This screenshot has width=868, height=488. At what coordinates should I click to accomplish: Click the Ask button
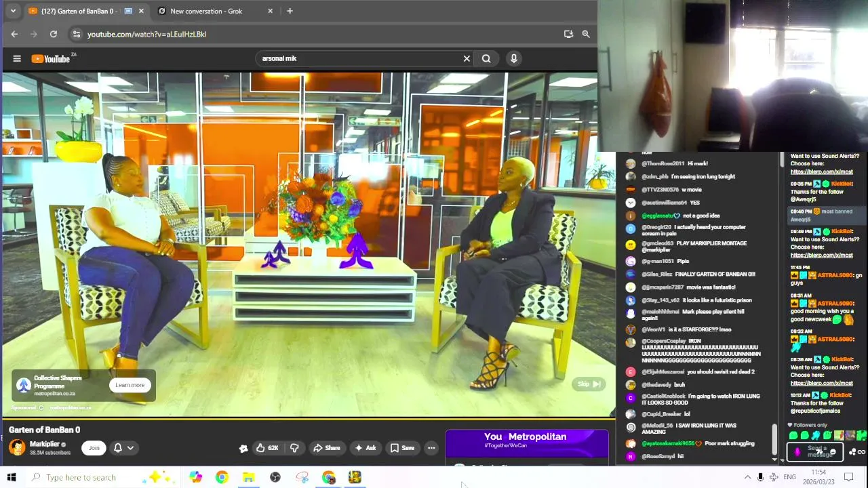pos(366,448)
